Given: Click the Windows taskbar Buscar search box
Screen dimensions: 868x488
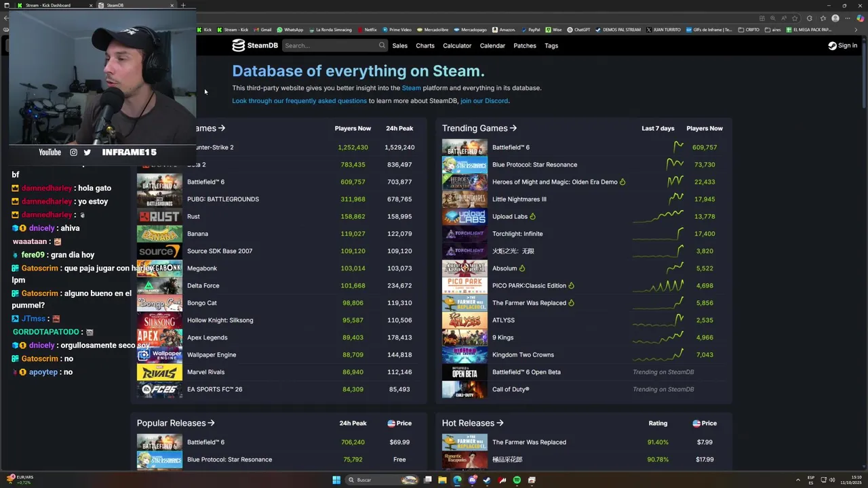Looking at the screenshot, I should [x=382, y=480].
